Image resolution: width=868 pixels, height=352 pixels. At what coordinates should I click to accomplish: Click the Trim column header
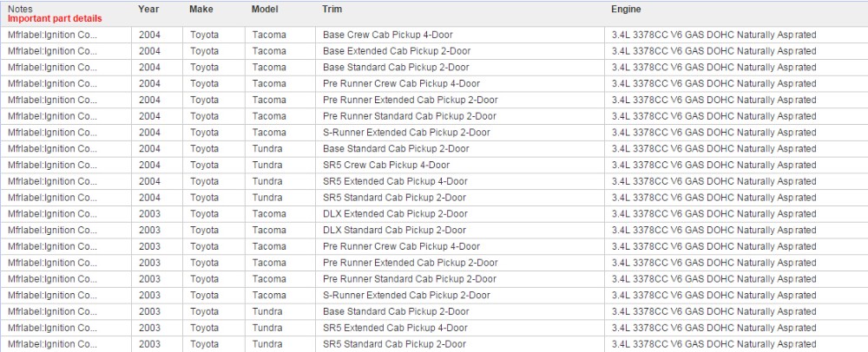pyautogui.click(x=332, y=9)
